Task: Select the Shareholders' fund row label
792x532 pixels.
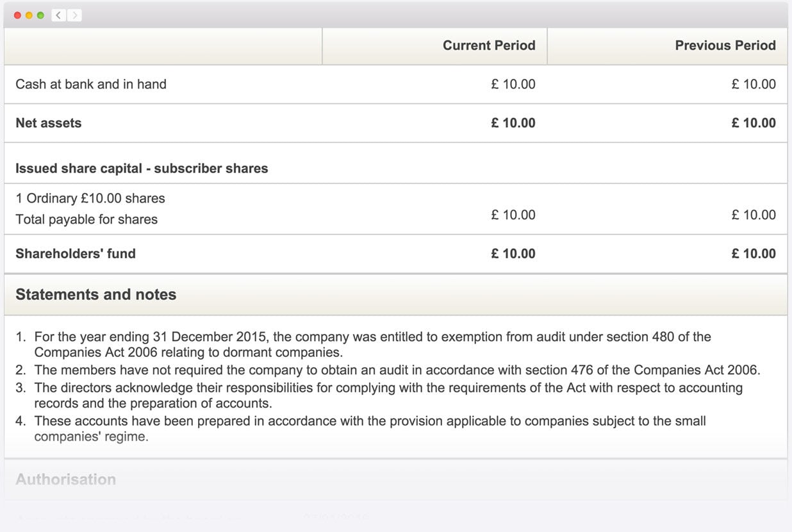Action: tap(75, 253)
